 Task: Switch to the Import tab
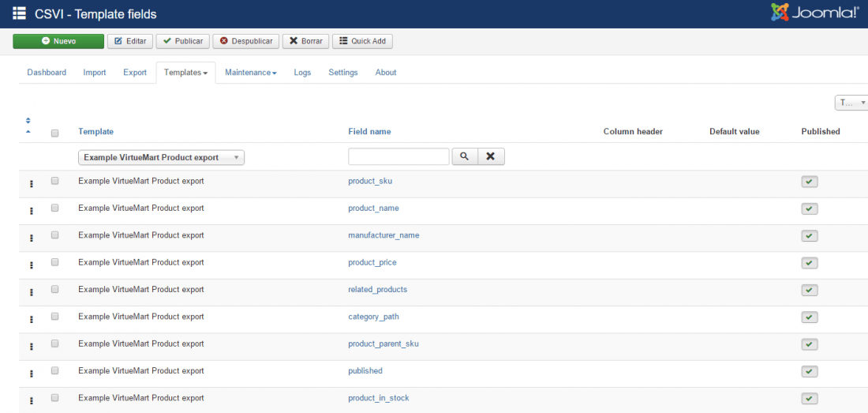(x=95, y=73)
